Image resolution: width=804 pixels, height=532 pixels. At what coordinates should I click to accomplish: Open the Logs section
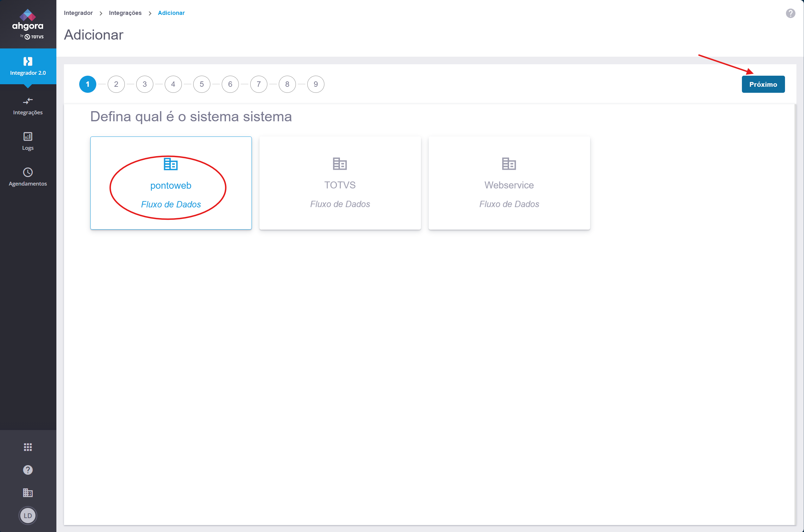(x=28, y=141)
